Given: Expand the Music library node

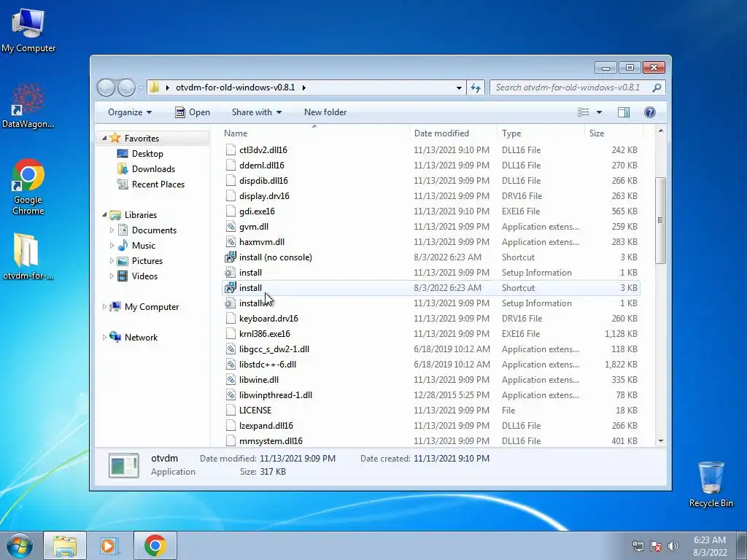Looking at the screenshot, I should coord(112,245).
